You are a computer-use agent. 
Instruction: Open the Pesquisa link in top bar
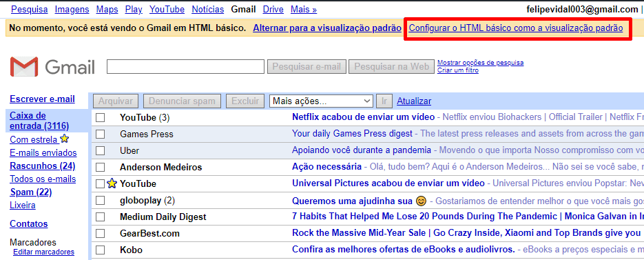(x=29, y=9)
